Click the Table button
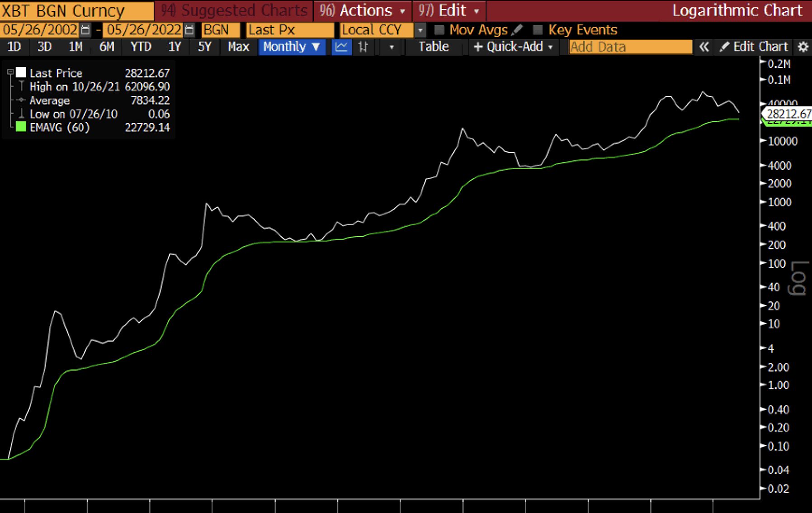Screen dimensions: 812x513 point(434,47)
